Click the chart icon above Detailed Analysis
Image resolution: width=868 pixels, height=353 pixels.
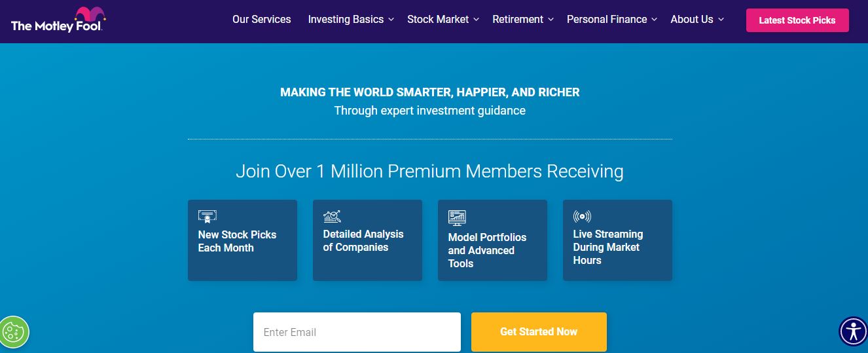(332, 216)
